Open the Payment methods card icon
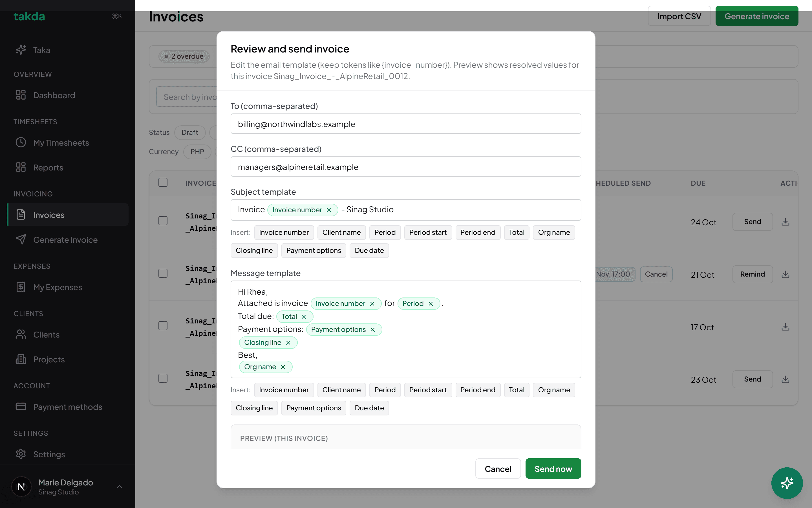Screen dimensions: 812x508 tap(21, 406)
